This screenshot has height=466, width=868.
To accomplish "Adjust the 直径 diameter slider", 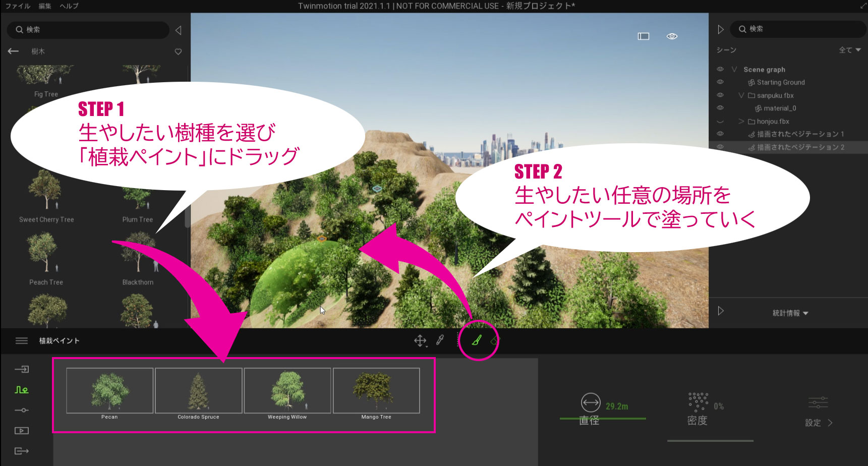I will pos(603,418).
